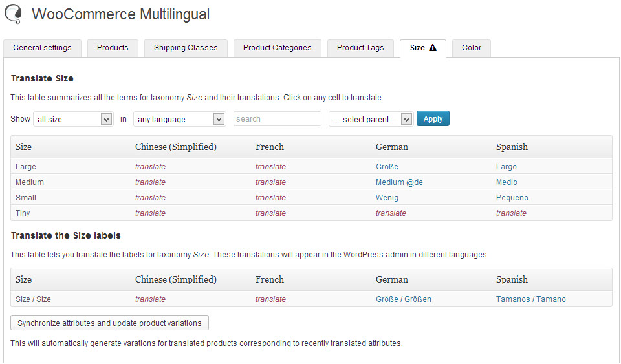Translate Size labels into Chinese (Simplified)
Image resolution: width=621 pixels, height=364 pixels.
151,299
